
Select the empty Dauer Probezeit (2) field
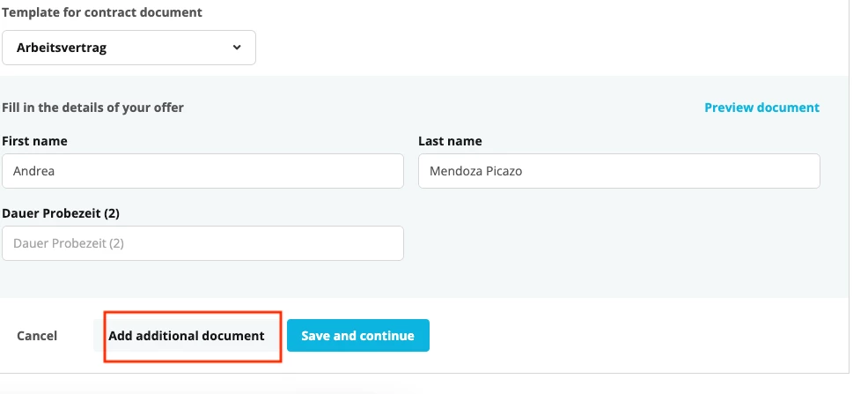point(202,243)
